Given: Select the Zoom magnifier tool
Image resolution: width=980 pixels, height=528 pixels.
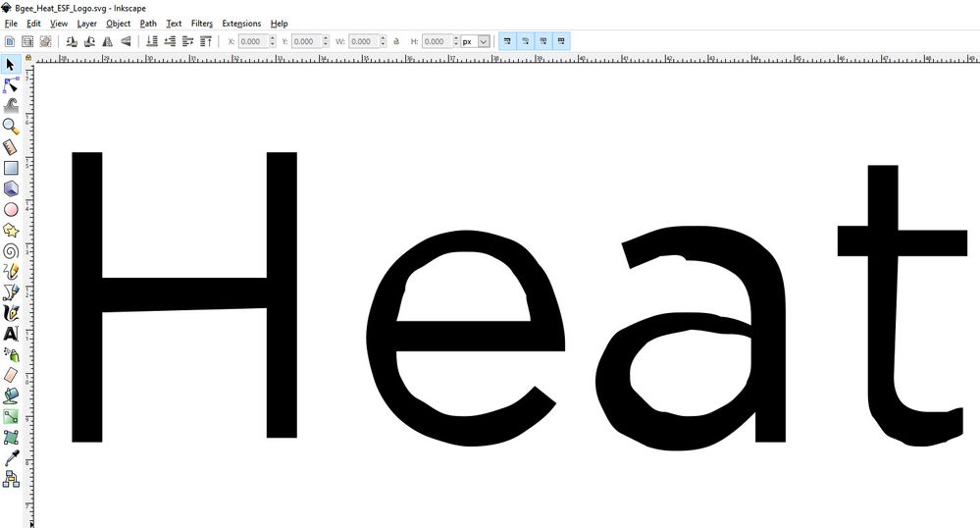Looking at the screenshot, I should 11,127.
